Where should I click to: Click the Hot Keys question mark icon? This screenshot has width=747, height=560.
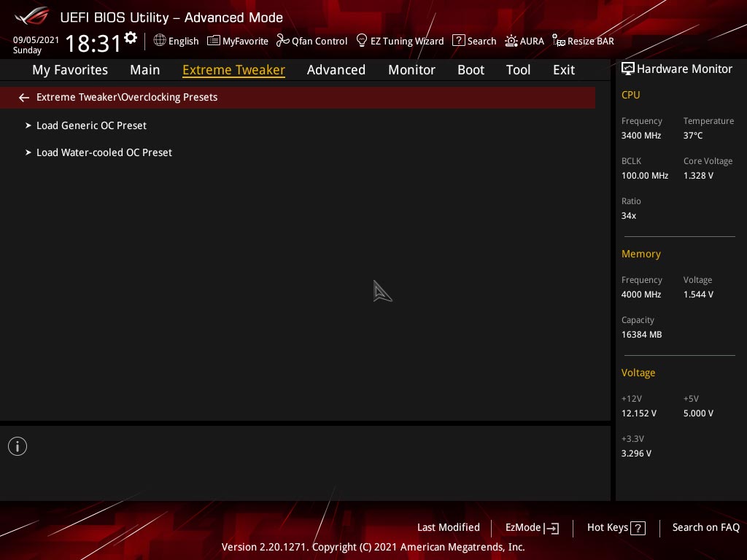638,528
